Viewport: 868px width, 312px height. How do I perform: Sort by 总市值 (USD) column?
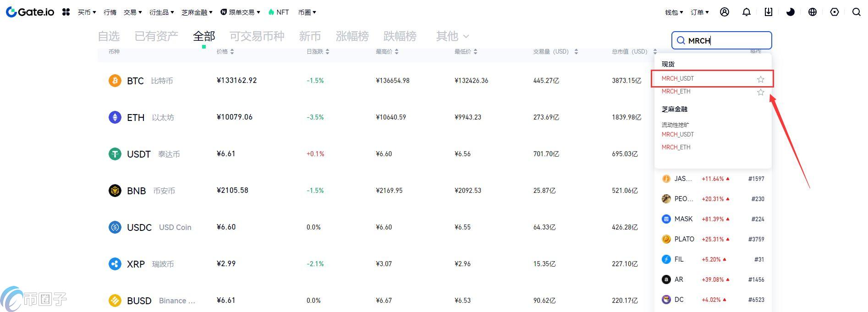pyautogui.click(x=634, y=52)
